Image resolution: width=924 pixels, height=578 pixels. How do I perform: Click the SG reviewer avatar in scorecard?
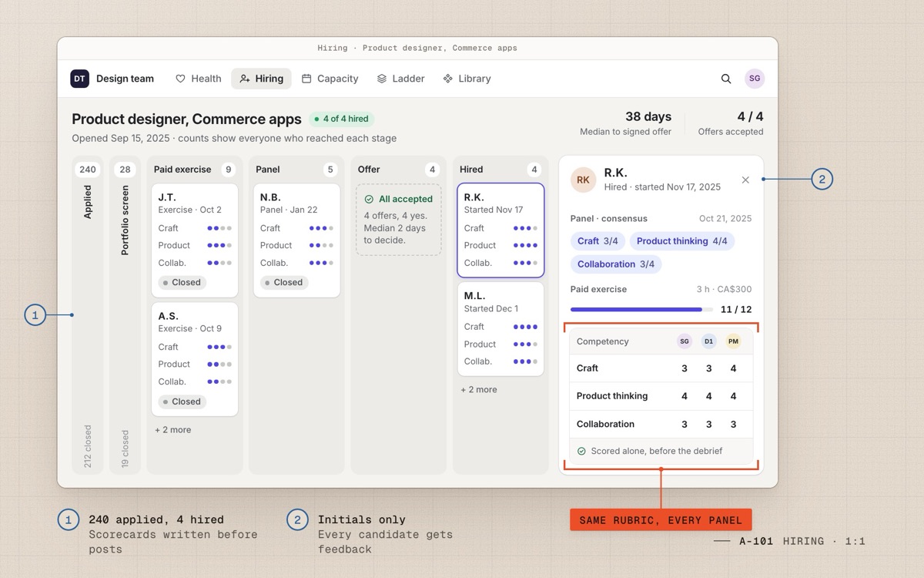click(x=685, y=341)
